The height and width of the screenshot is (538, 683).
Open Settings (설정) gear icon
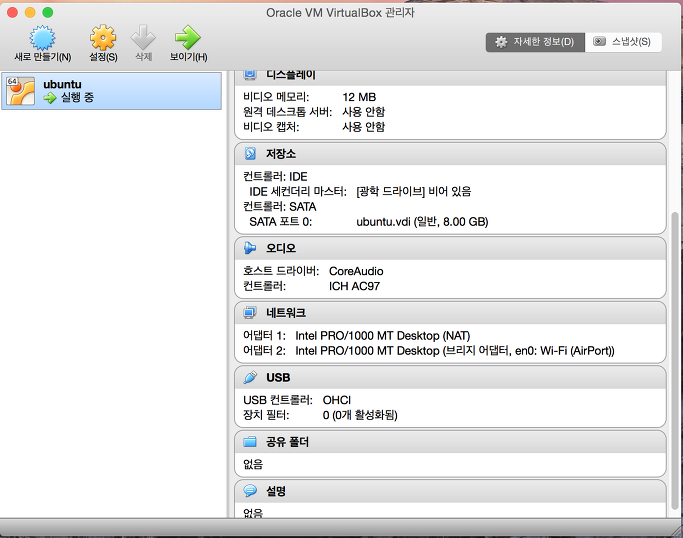[103, 37]
